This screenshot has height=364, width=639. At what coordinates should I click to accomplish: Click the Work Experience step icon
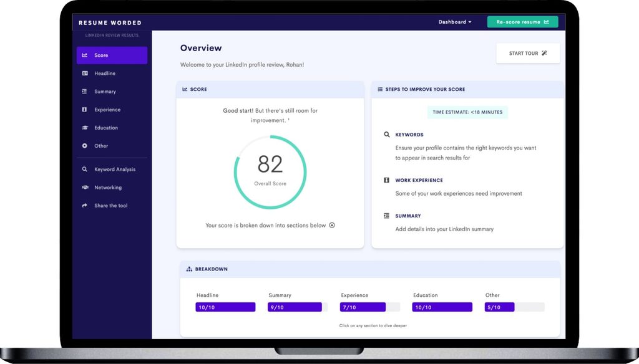[x=387, y=180]
